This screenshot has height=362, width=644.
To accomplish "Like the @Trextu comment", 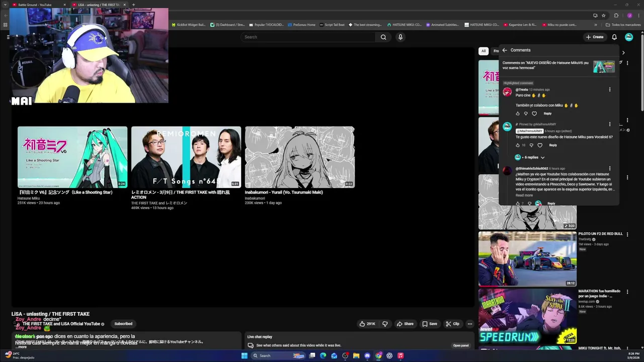I will pos(518,114).
